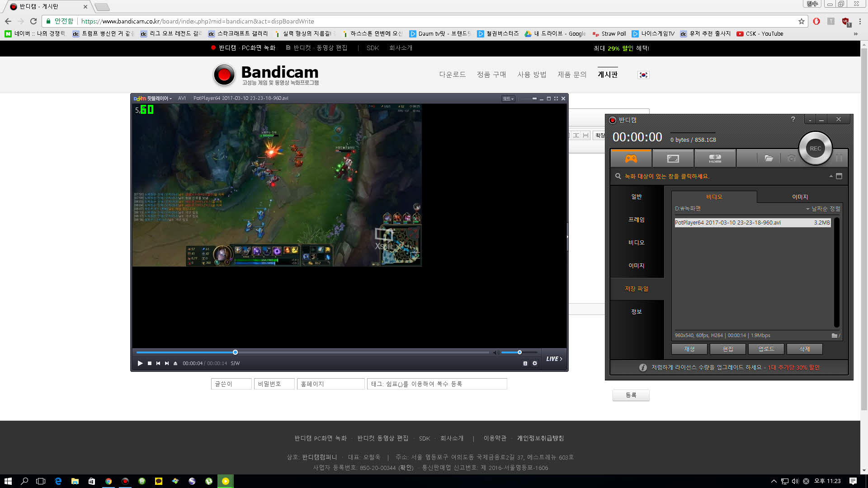Open Edge browser from taskbar
Screen dimensions: 868x488
58,481
